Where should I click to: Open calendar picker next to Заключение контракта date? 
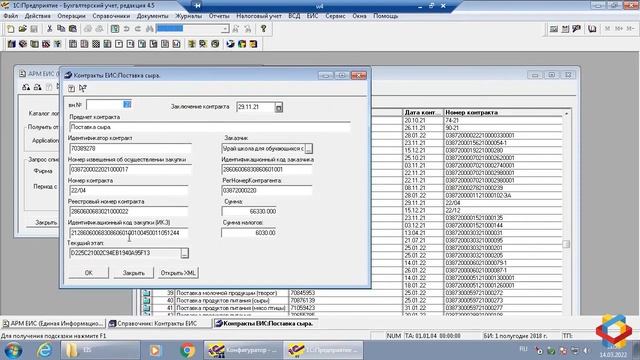pyautogui.click(x=279, y=107)
